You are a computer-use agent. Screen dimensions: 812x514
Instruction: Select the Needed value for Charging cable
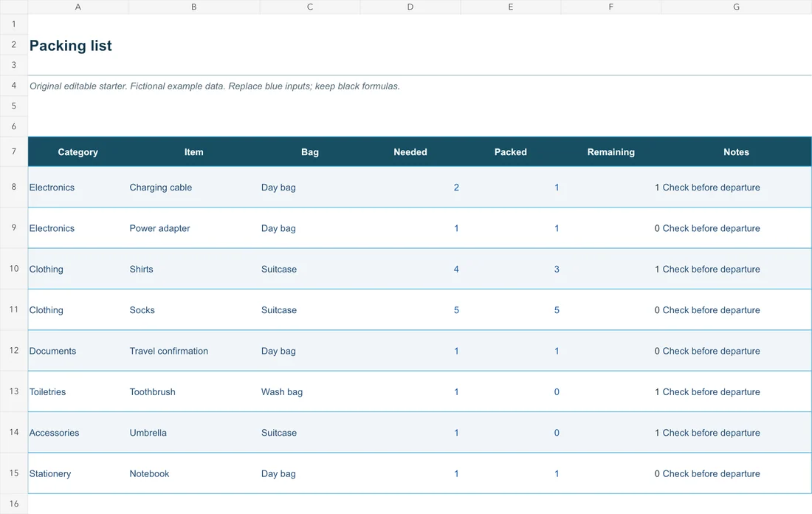coord(410,187)
